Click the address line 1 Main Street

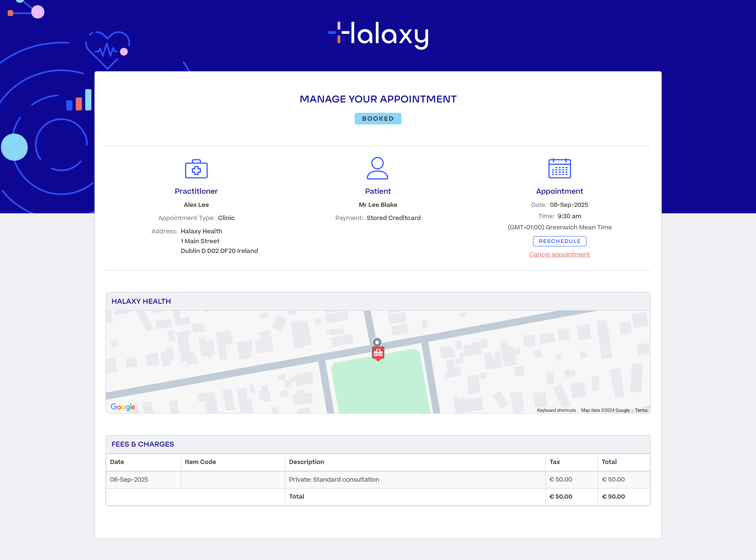(200, 241)
